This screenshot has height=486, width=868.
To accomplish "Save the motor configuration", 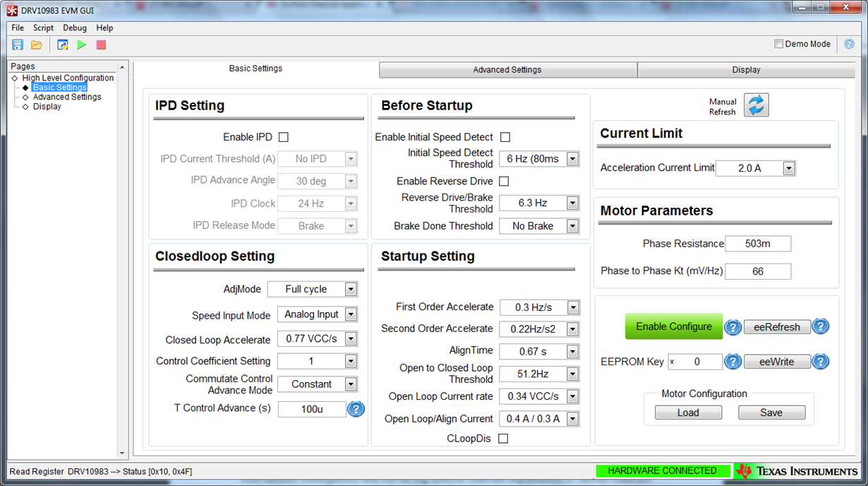I will (x=771, y=413).
